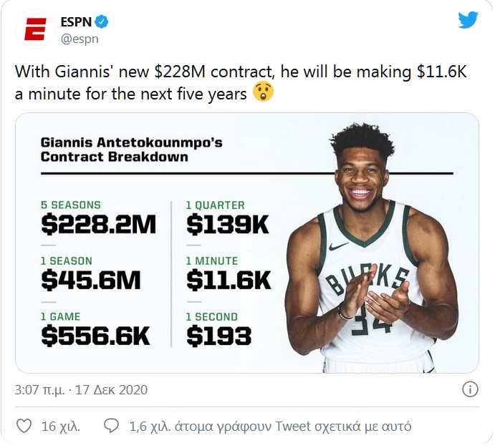Open the Giannis contract breakdown image

247,243
